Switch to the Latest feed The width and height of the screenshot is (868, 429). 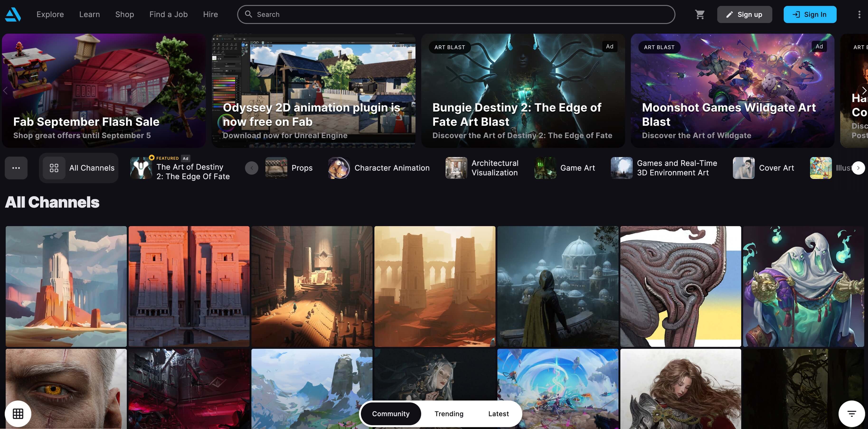(x=498, y=414)
